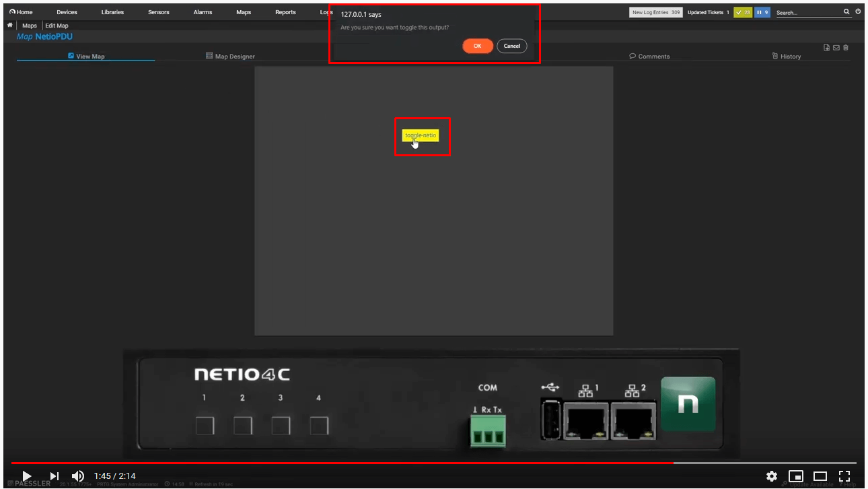
Task: Open the Sensors menu
Action: tap(159, 12)
